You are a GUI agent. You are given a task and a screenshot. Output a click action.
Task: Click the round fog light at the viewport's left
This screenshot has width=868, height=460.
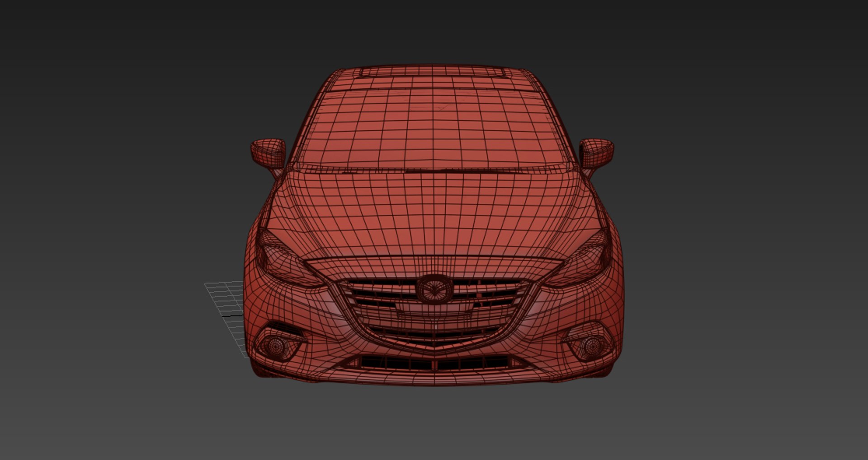275,346
